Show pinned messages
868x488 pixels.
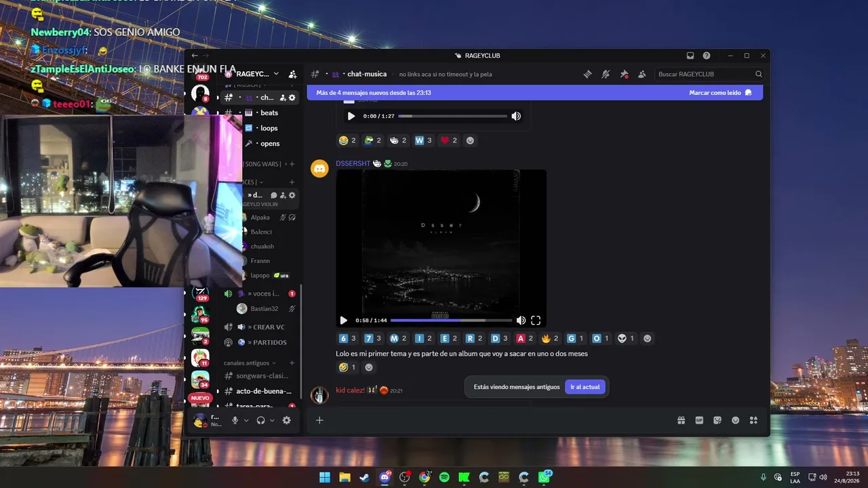tap(624, 74)
